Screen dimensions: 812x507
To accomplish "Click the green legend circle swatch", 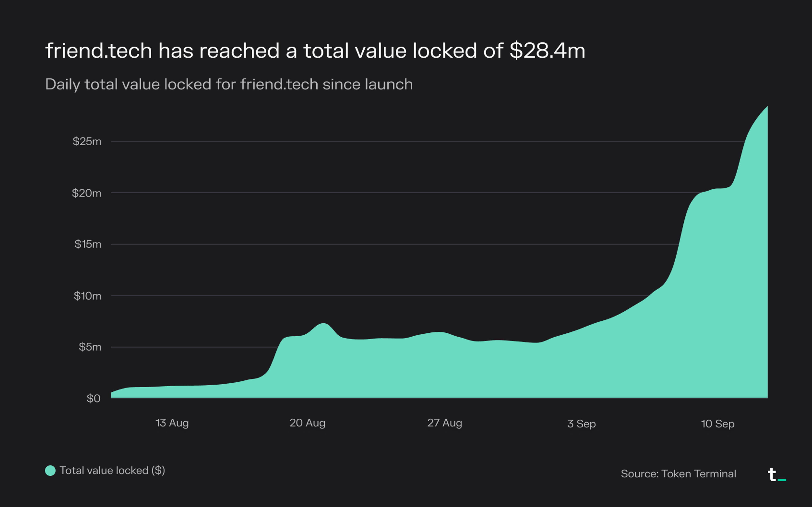I will coord(50,470).
